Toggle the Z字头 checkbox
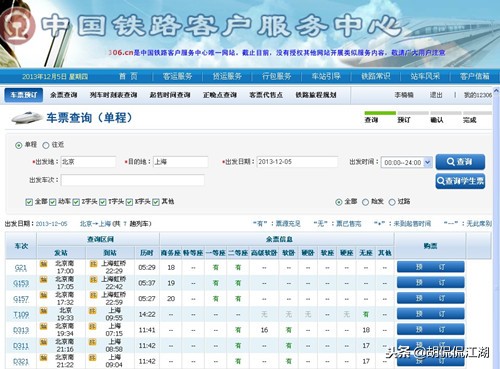The width and height of the screenshot is (500, 369). 76,202
